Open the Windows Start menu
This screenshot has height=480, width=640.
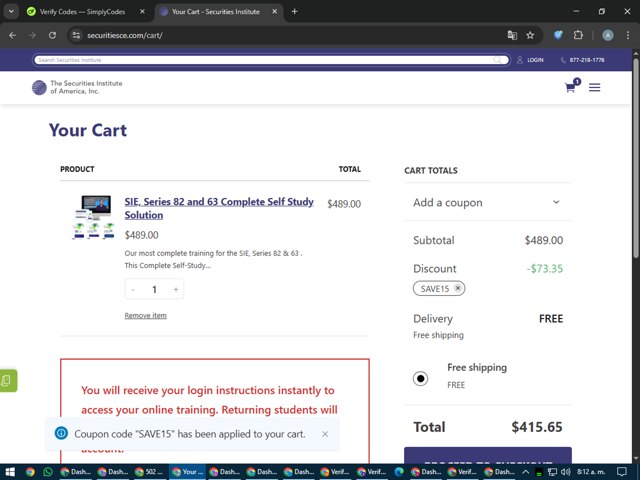pyautogui.click(x=10, y=472)
